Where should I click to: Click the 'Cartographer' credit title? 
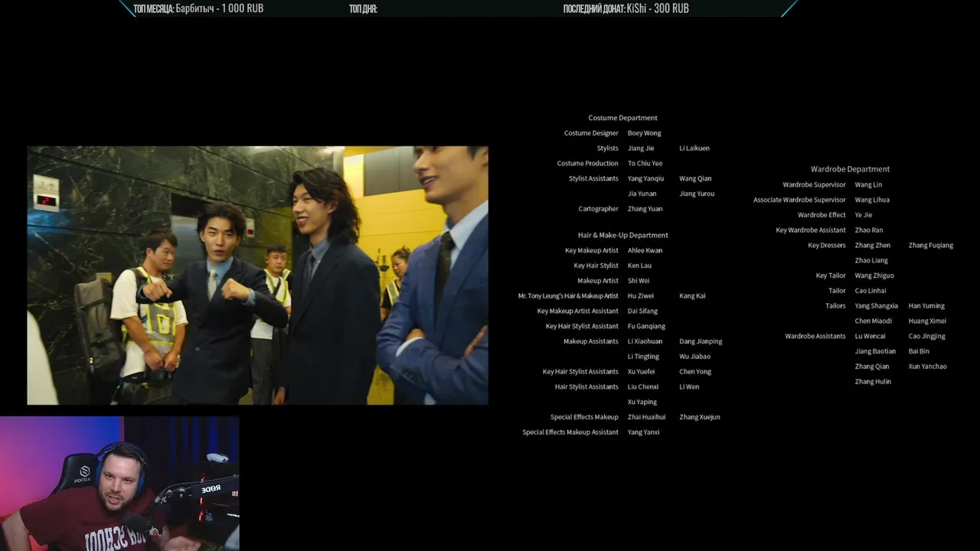(598, 209)
